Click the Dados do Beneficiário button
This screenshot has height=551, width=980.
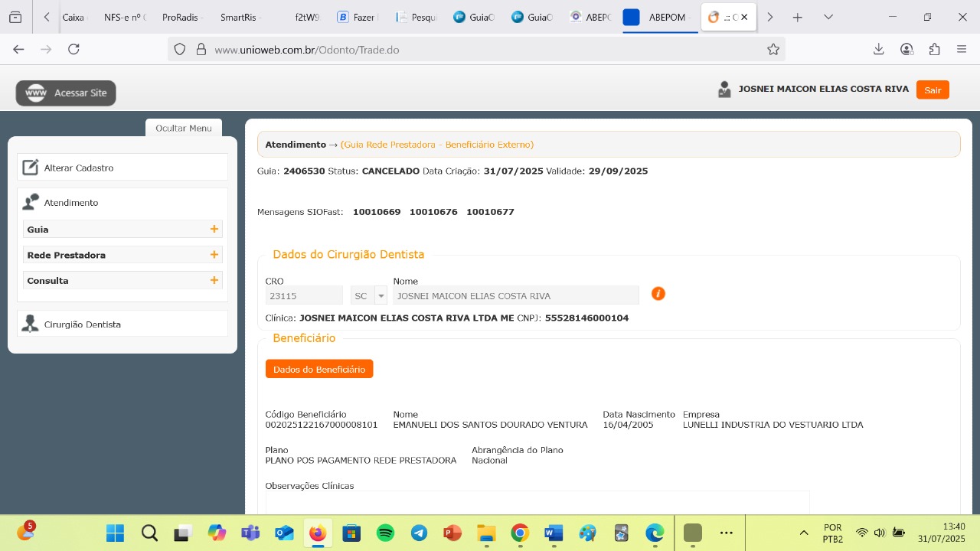pyautogui.click(x=319, y=369)
